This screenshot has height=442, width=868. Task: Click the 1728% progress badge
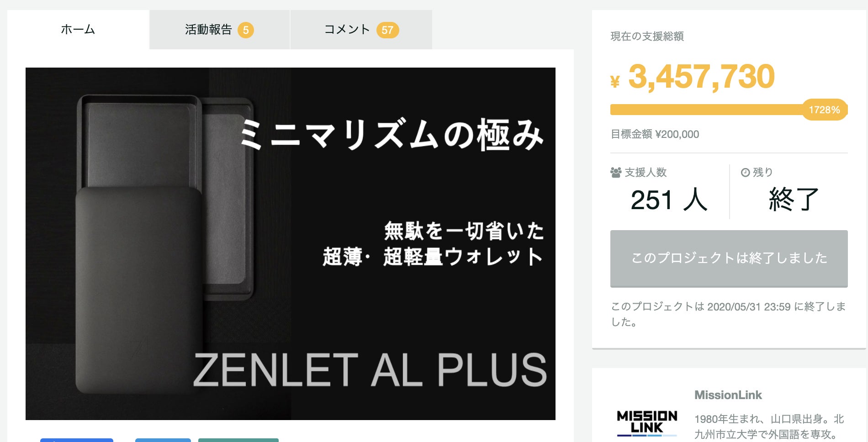[825, 110]
